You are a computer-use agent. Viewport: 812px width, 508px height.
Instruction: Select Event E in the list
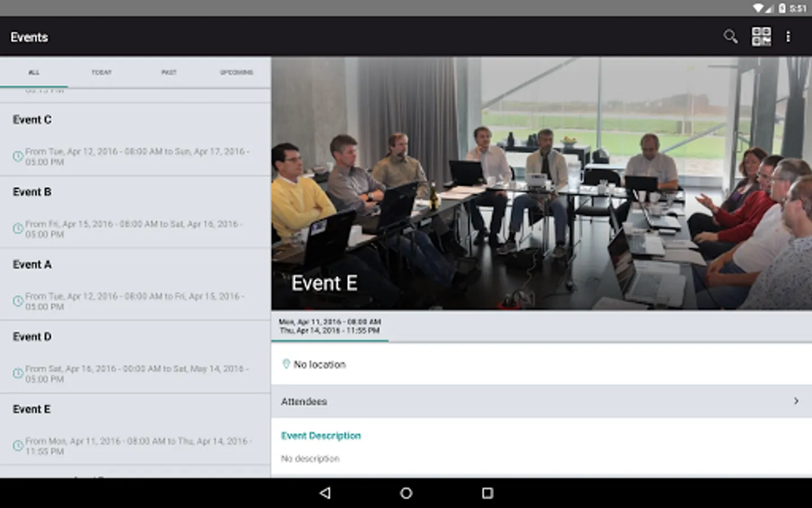tap(135, 430)
